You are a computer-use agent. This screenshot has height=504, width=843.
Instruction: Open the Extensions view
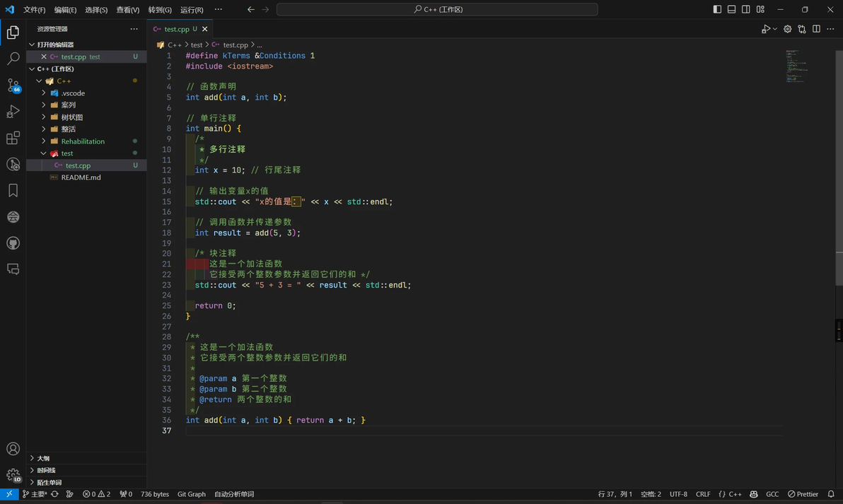(13, 138)
